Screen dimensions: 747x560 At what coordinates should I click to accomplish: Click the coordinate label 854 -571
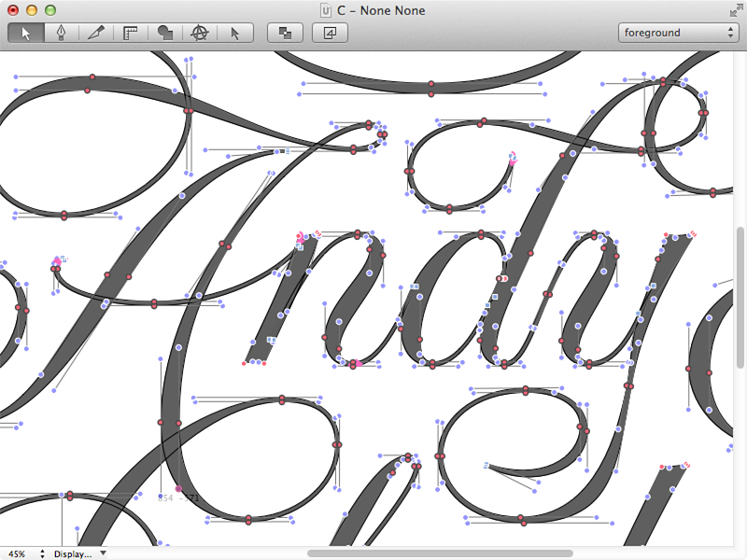177,498
